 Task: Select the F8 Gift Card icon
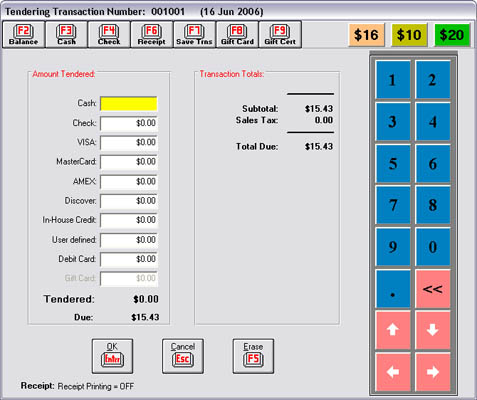(237, 35)
